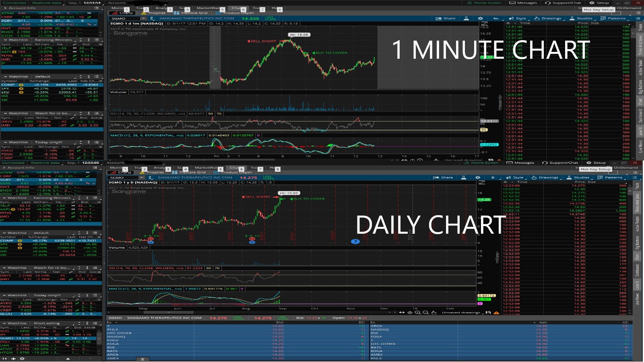Click the crosshair tool below the daily chart

point(410,313)
